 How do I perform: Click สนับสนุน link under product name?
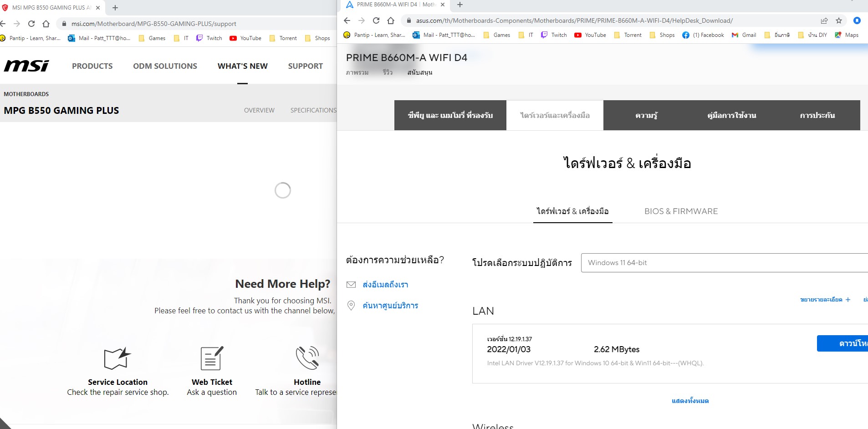(419, 72)
